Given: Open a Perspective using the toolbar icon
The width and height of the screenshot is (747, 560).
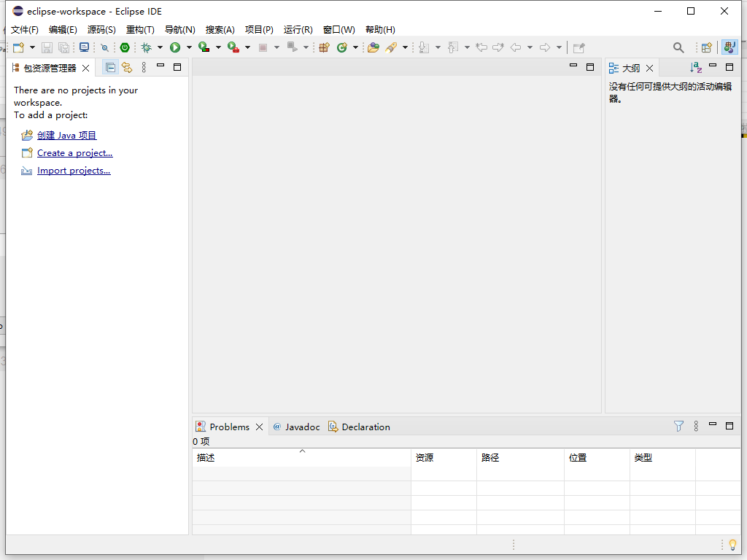Looking at the screenshot, I should coord(706,47).
